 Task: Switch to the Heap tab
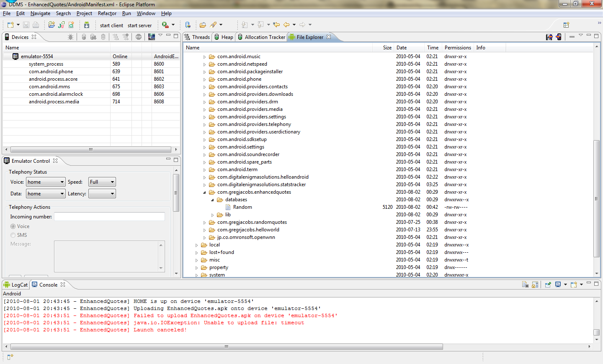[224, 37]
